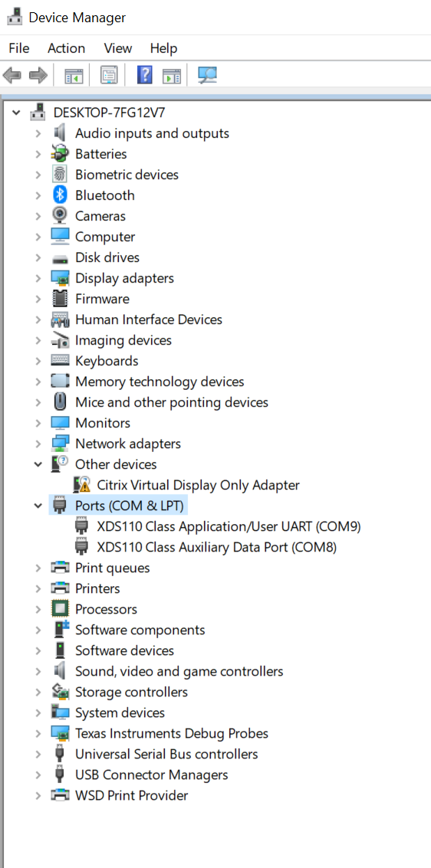The image size is (431, 868).
Task: Scan for hardware changes toolbar icon
Action: 208,75
